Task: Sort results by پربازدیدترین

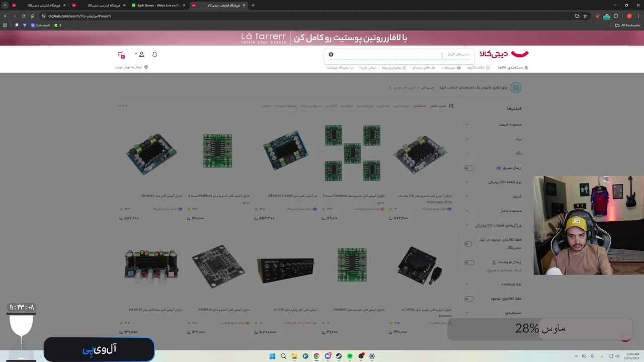Action: pyautogui.click(x=401, y=106)
